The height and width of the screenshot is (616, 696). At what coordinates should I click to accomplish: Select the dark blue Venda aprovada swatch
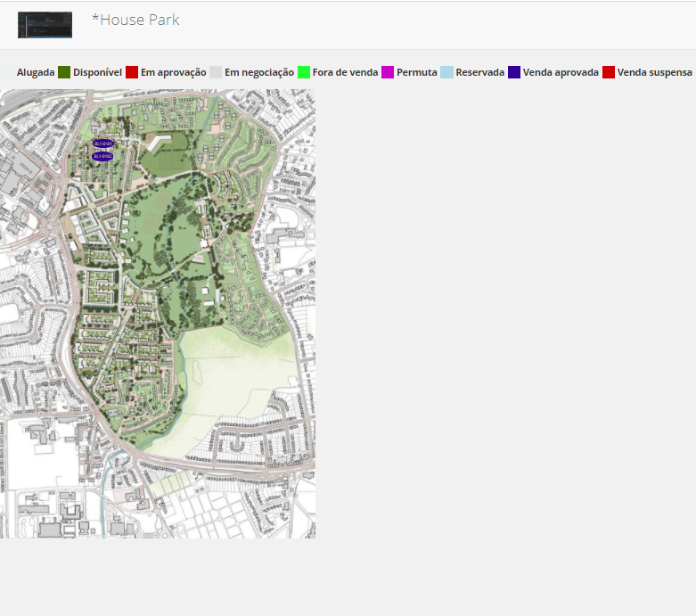(x=514, y=72)
